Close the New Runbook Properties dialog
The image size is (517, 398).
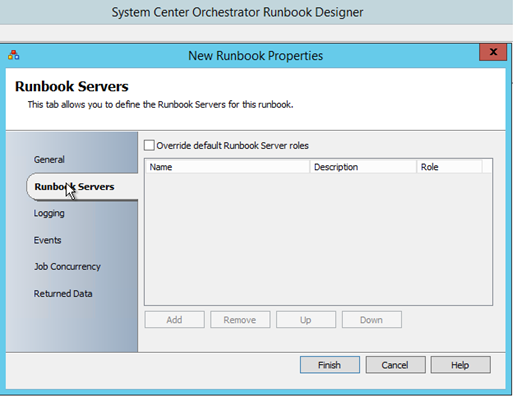493,52
